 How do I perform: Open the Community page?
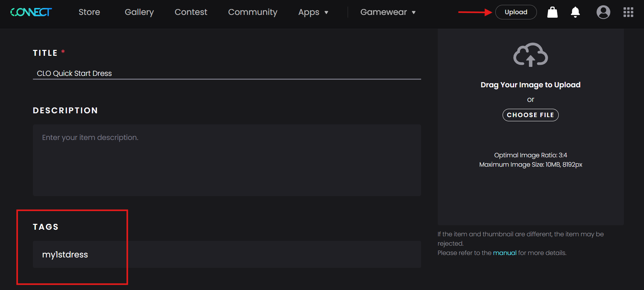253,12
